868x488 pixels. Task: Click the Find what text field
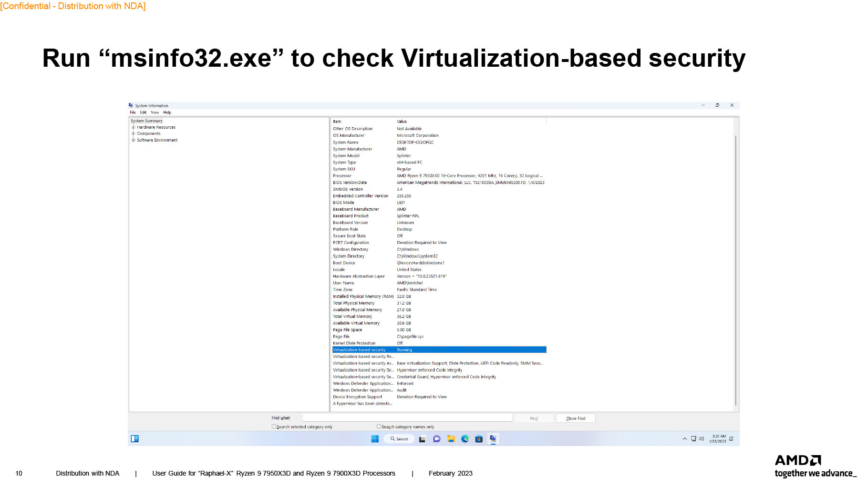pyautogui.click(x=407, y=418)
